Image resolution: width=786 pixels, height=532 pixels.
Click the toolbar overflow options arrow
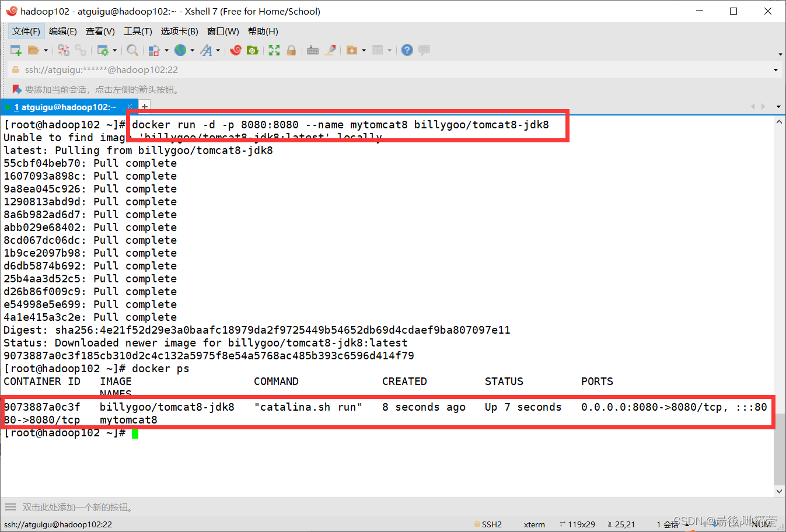tap(780, 54)
